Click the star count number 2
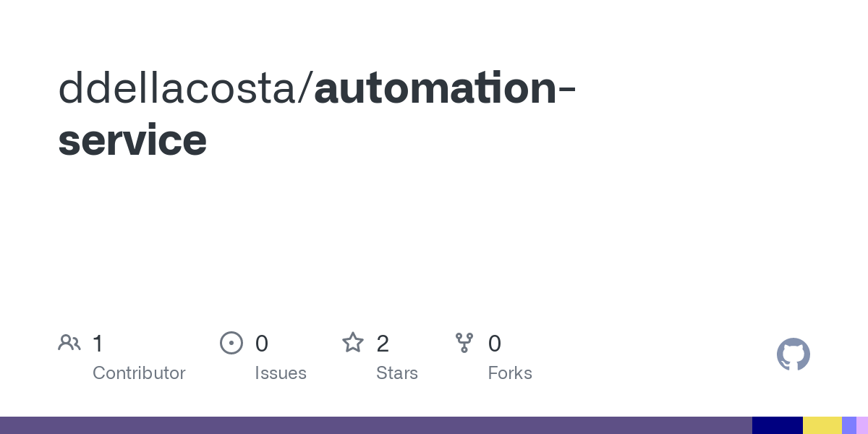Image resolution: width=868 pixels, height=434 pixels. tap(383, 344)
